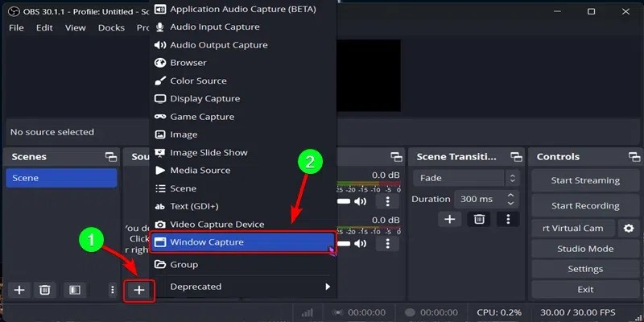Open transition properties three-dot menu
644x322 pixels.
pyautogui.click(x=508, y=219)
